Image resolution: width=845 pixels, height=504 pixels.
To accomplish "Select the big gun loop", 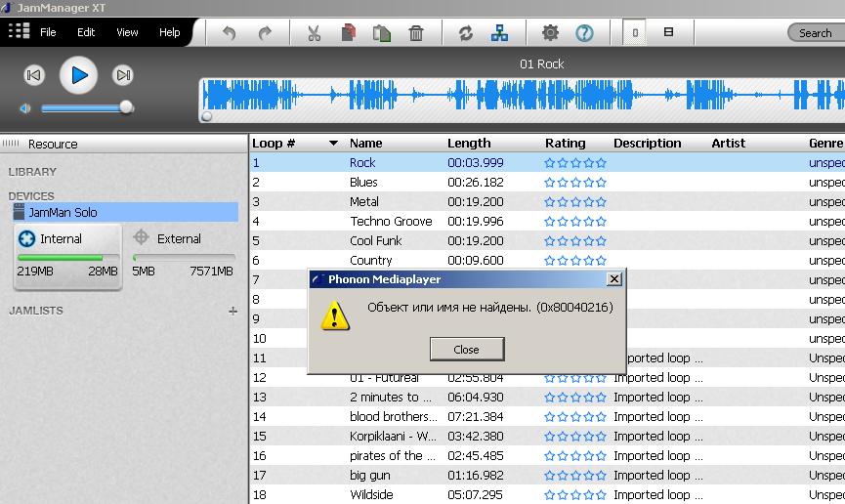I will (369, 475).
